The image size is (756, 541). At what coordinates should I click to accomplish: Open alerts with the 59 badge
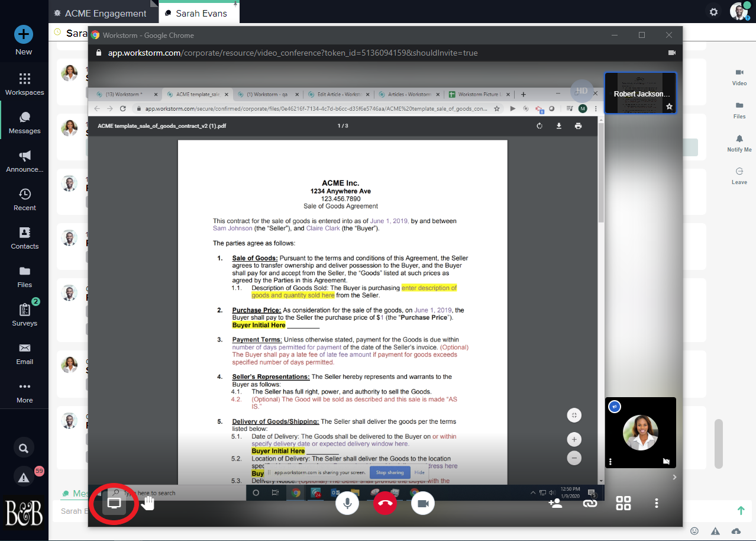click(x=24, y=476)
